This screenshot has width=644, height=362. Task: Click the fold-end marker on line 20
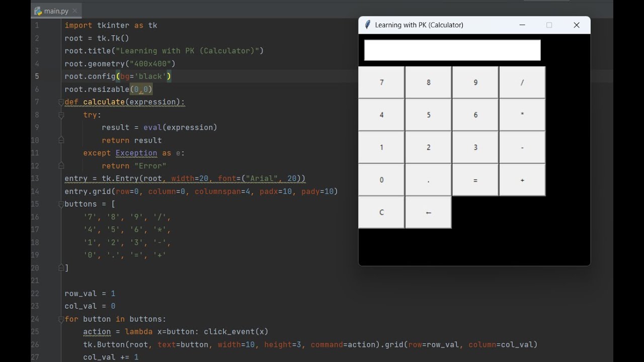[x=61, y=268]
